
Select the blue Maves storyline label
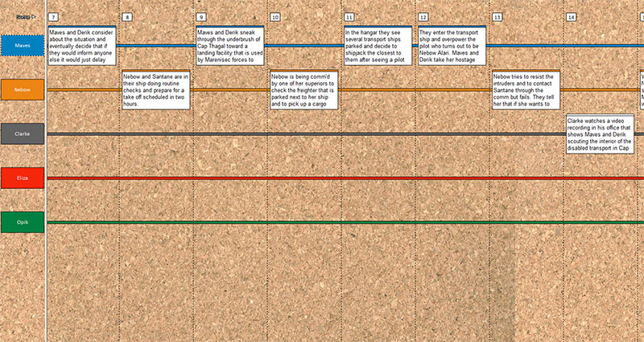(x=23, y=46)
